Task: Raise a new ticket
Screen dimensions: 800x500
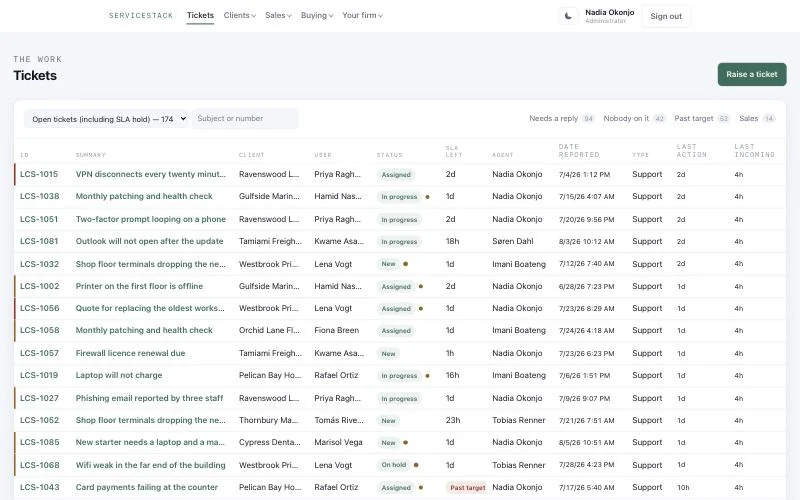Action: (x=752, y=74)
